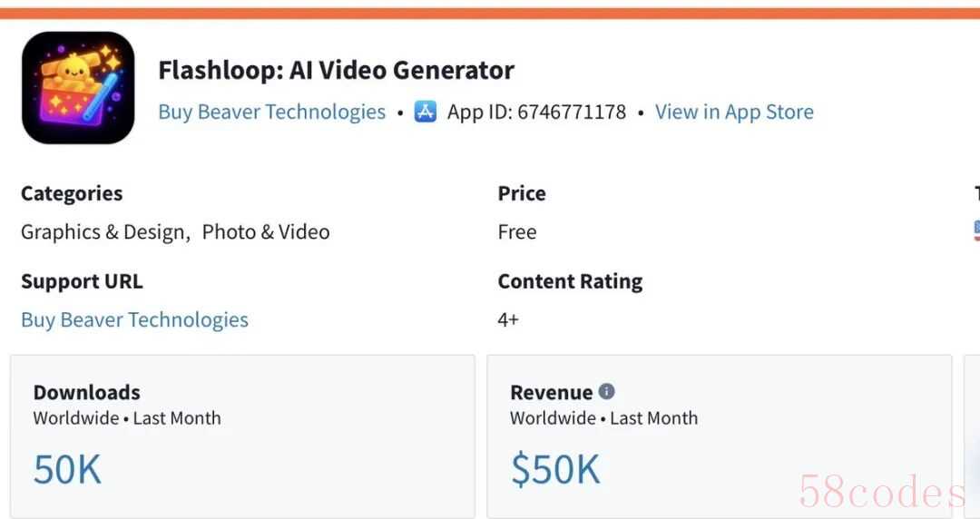Click Worldwide • Last Month under Downloads
980x519 pixels.
127,418
